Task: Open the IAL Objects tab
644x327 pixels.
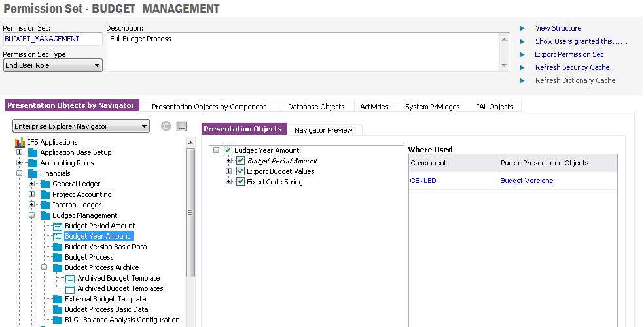Action: pyautogui.click(x=495, y=107)
